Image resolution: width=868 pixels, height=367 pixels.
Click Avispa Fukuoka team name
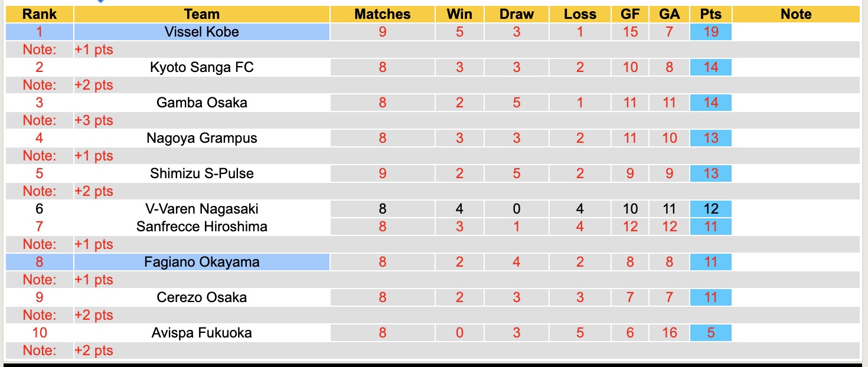point(201,333)
